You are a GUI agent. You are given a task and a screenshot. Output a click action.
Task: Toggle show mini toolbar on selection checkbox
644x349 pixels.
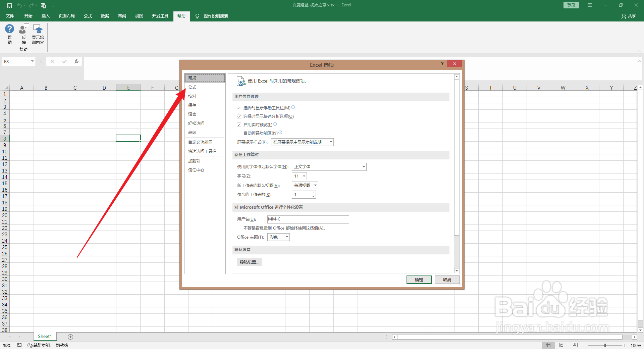(x=239, y=108)
